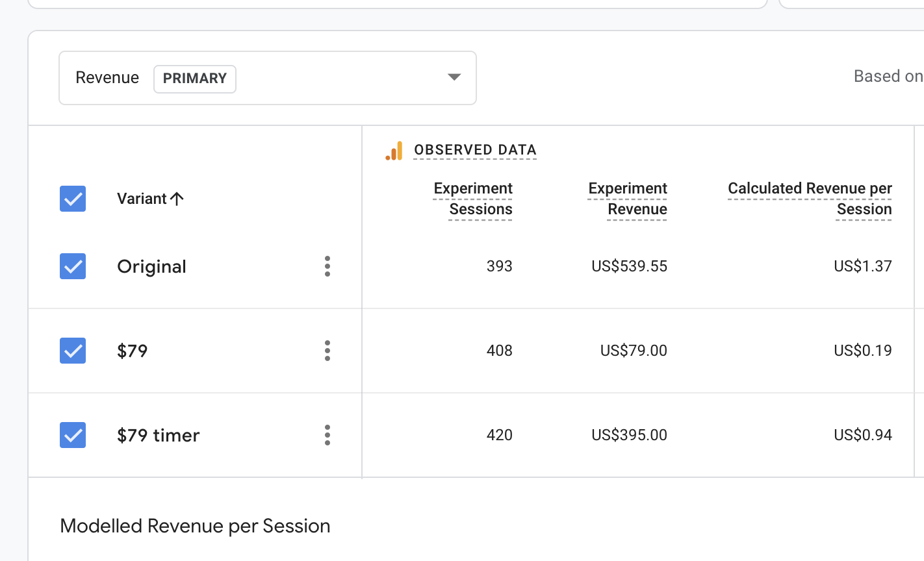
Task: Select the Original variant name
Action: click(x=151, y=267)
